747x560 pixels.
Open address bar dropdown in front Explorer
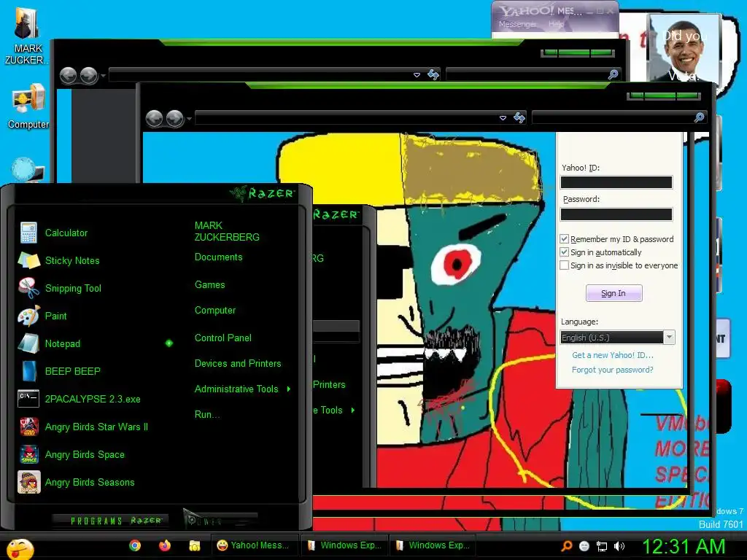tap(503, 118)
